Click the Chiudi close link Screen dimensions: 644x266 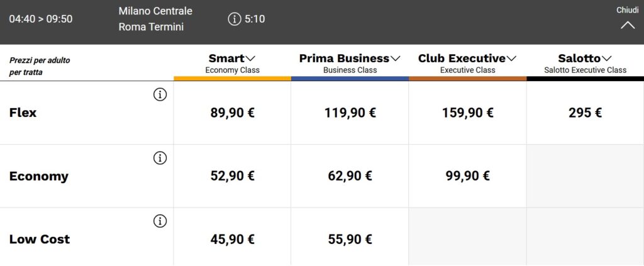pyautogui.click(x=627, y=10)
